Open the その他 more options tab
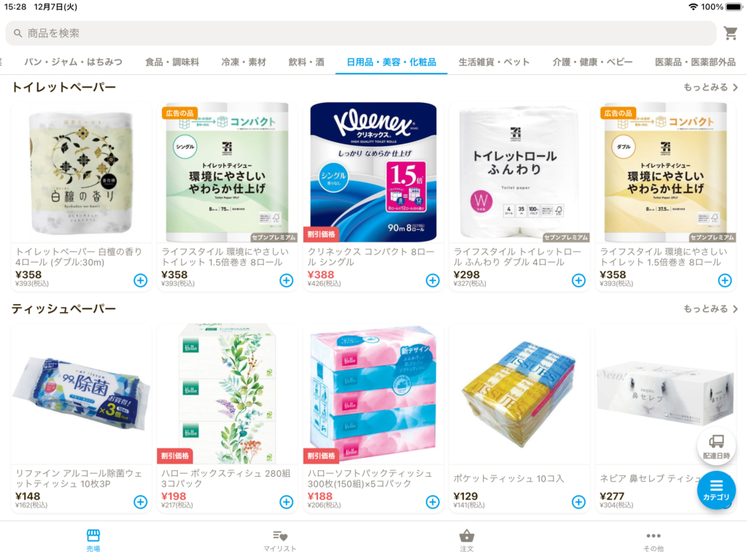Screen dimensions: 747x560 [x=653, y=541]
